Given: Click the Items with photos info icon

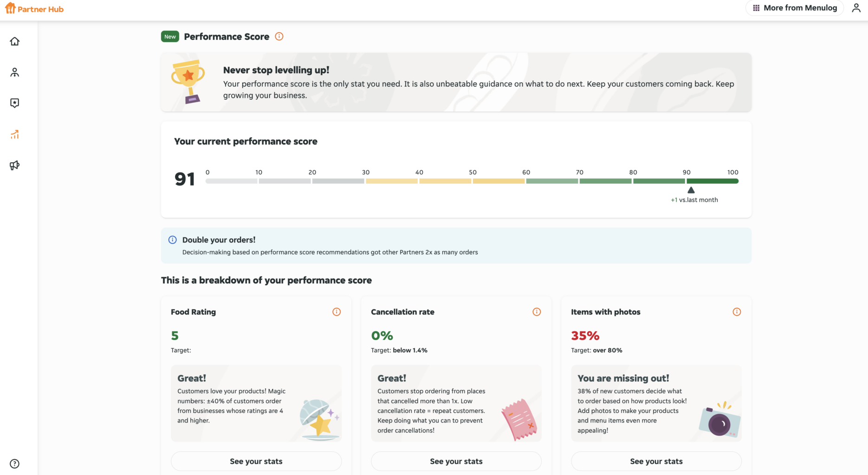Looking at the screenshot, I should click(737, 312).
